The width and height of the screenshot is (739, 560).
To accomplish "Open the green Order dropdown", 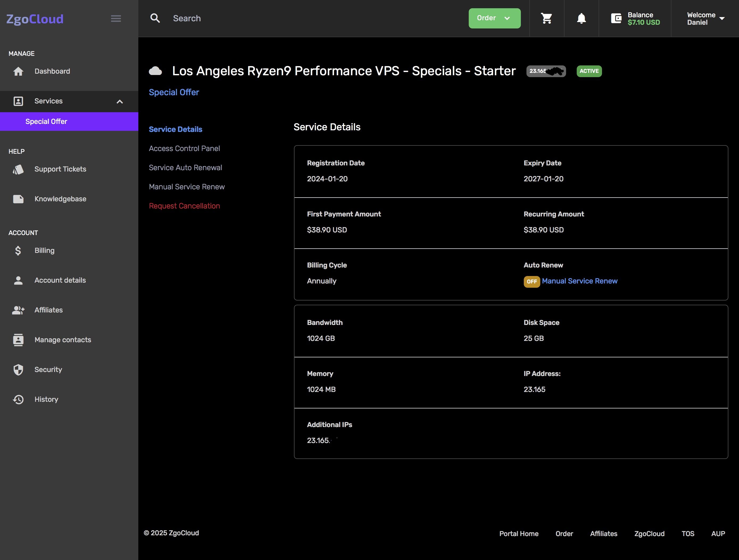I will (x=494, y=18).
